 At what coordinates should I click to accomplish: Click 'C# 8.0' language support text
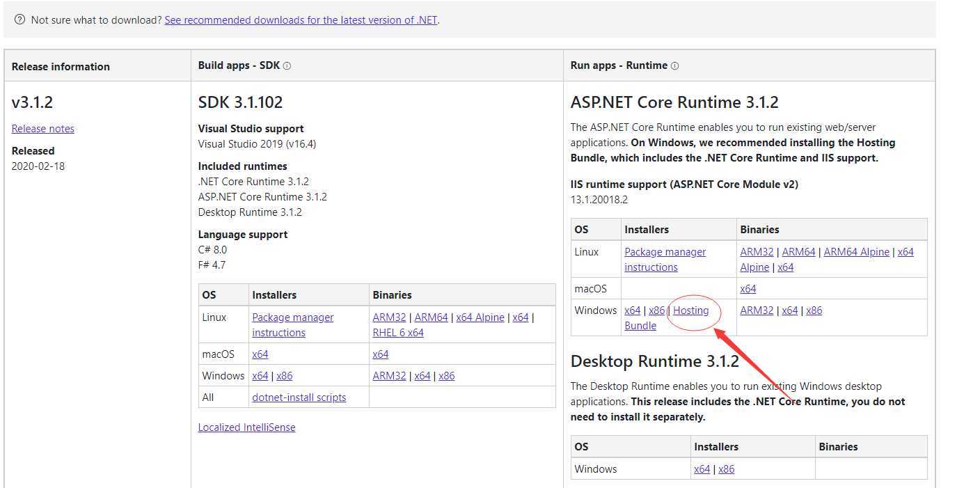coord(212,250)
